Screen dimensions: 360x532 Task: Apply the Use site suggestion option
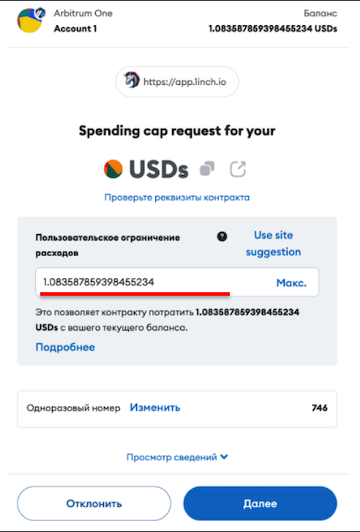tap(273, 244)
